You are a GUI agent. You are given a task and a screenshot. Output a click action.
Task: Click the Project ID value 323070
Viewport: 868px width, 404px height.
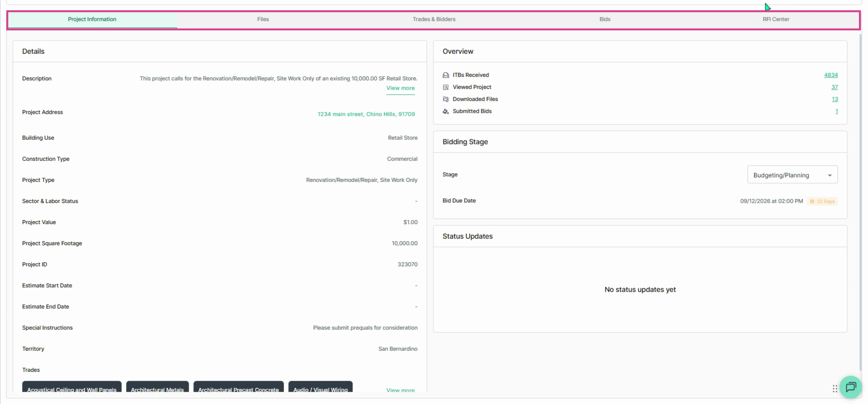(407, 264)
